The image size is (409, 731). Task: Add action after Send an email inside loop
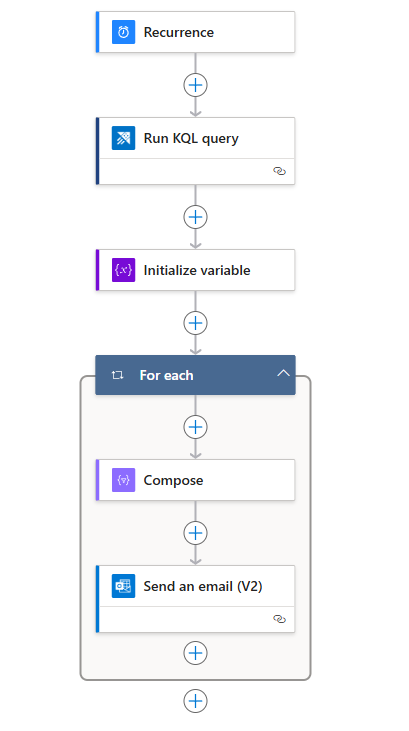tap(195, 653)
